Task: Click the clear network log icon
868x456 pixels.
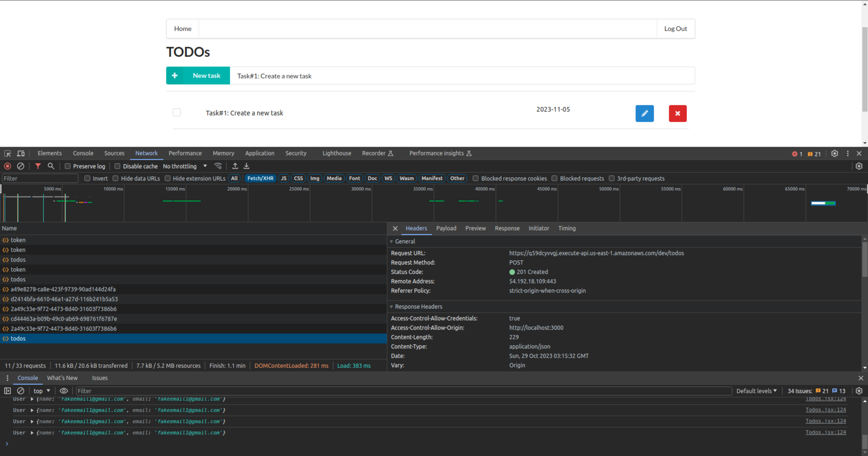Action: click(21, 166)
